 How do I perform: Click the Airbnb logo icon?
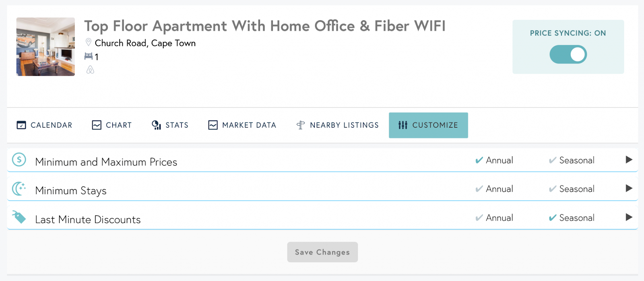coord(90,70)
